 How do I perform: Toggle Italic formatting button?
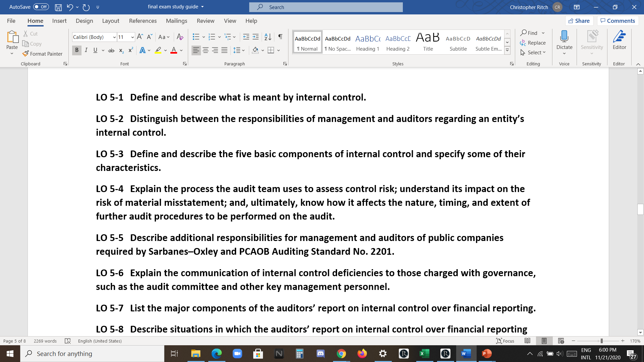pos(86,50)
